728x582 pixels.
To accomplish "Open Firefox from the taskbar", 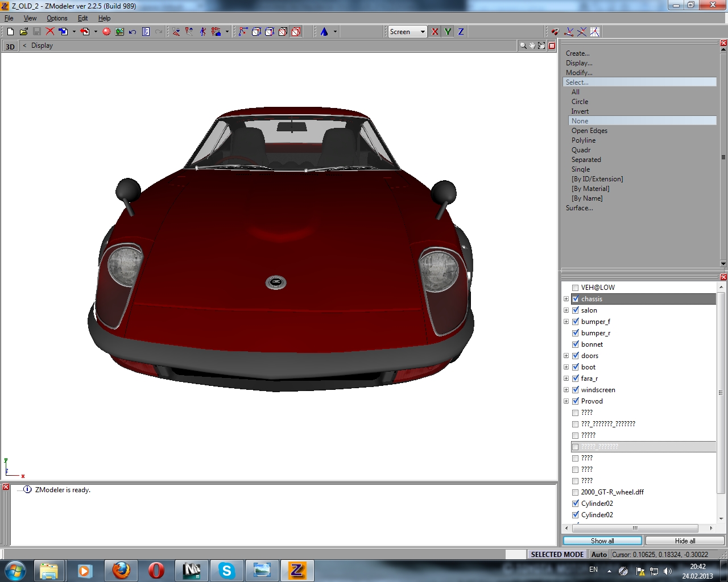I will click(x=121, y=570).
